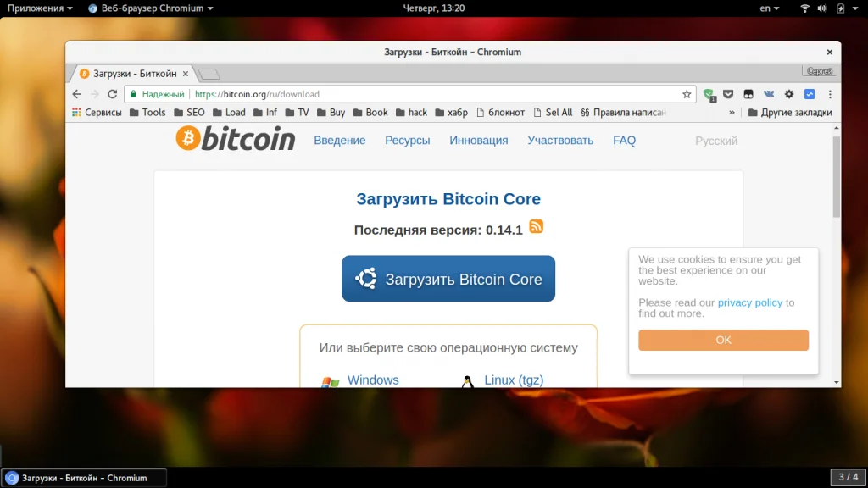Close the Загрузки - Биткойн tab
Image resolution: width=868 pixels, height=488 pixels.
[186, 74]
